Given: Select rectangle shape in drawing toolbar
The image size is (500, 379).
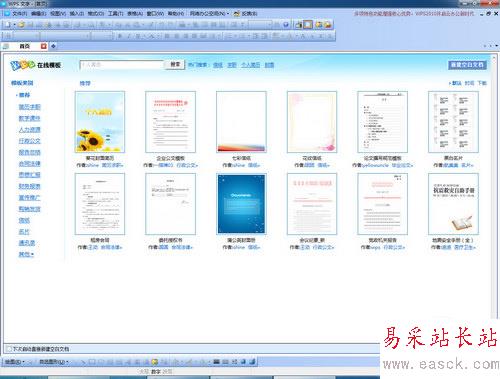Looking at the screenshot, I should [x=92, y=361].
